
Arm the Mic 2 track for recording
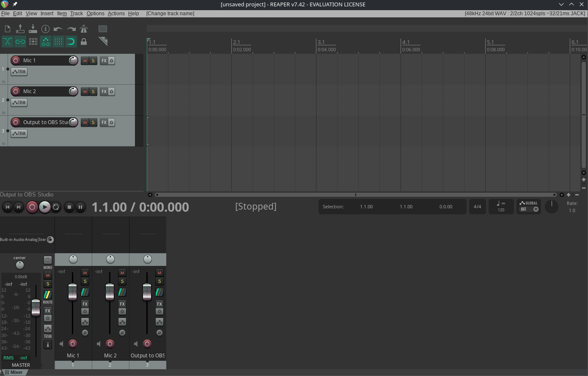coord(16,91)
